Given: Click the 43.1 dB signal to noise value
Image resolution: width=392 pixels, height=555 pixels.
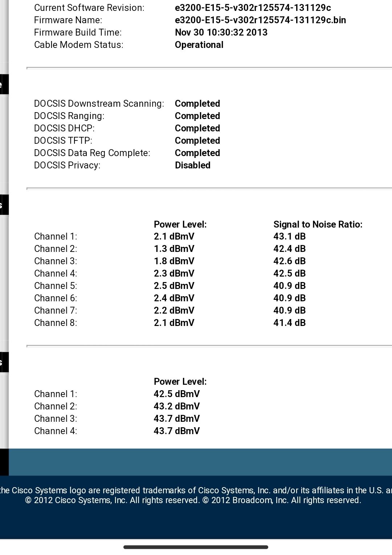Looking at the screenshot, I should (x=290, y=236).
